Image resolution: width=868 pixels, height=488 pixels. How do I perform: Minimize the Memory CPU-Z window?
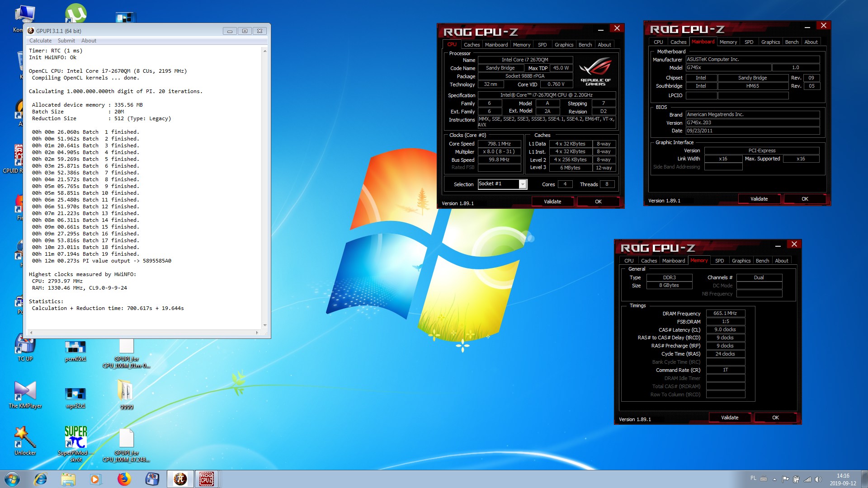click(778, 245)
